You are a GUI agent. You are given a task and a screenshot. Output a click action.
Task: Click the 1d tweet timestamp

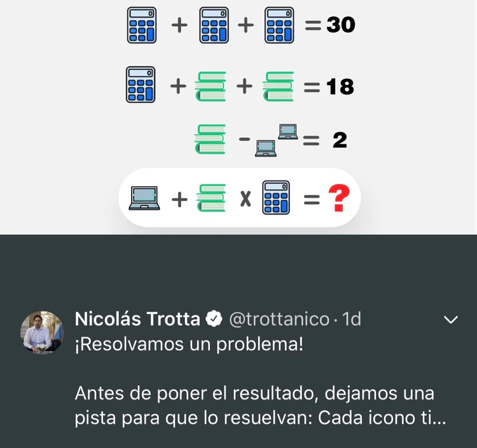(x=352, y=319)
